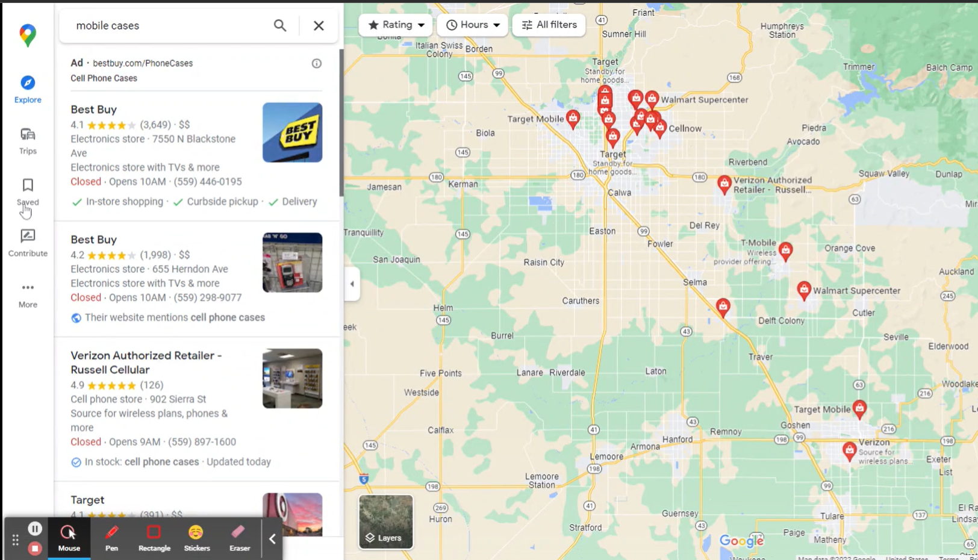The height and width of the screenshot is (560, 978).
Task: Toggle the Layers map view
Action: (x=386, y=522)
